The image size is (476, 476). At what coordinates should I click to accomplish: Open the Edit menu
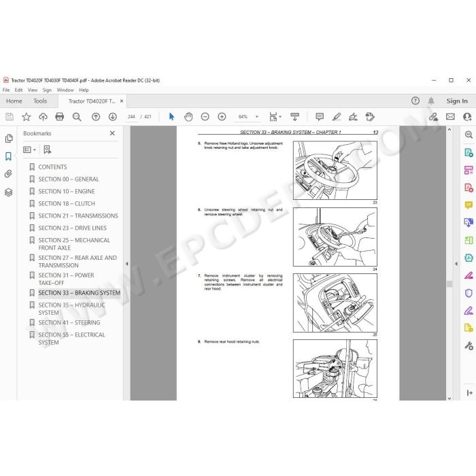[x=18, y=90]
